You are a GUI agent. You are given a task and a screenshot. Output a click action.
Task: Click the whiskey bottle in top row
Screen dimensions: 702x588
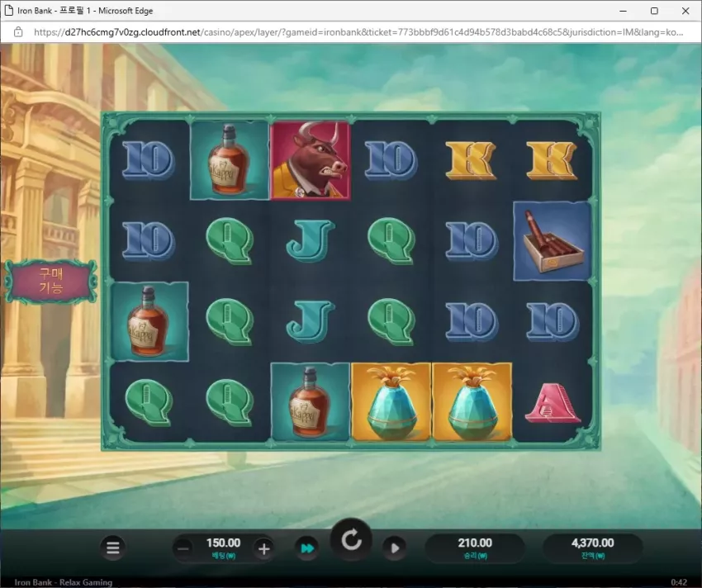click(x=230, y=160)
